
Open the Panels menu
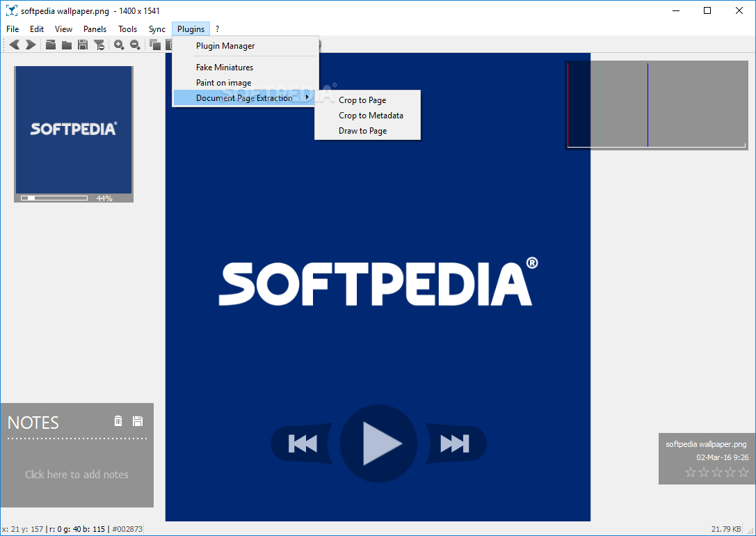coord(95,29)
